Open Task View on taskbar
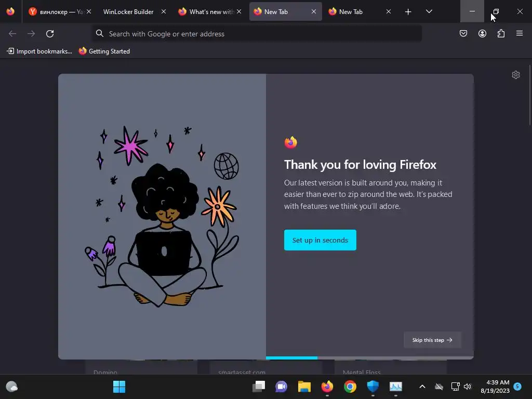This screenshot has height=399, width=532. click(259, 387)
